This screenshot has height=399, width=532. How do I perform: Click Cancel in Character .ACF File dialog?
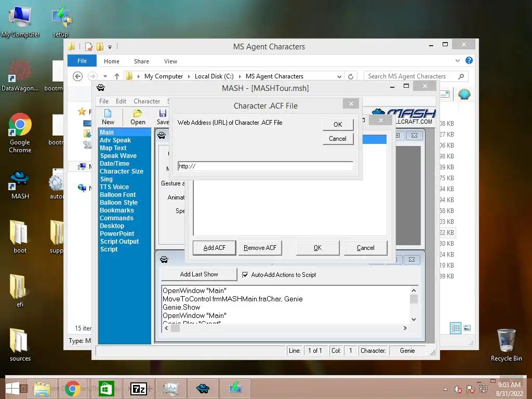[x=338, y=139]
